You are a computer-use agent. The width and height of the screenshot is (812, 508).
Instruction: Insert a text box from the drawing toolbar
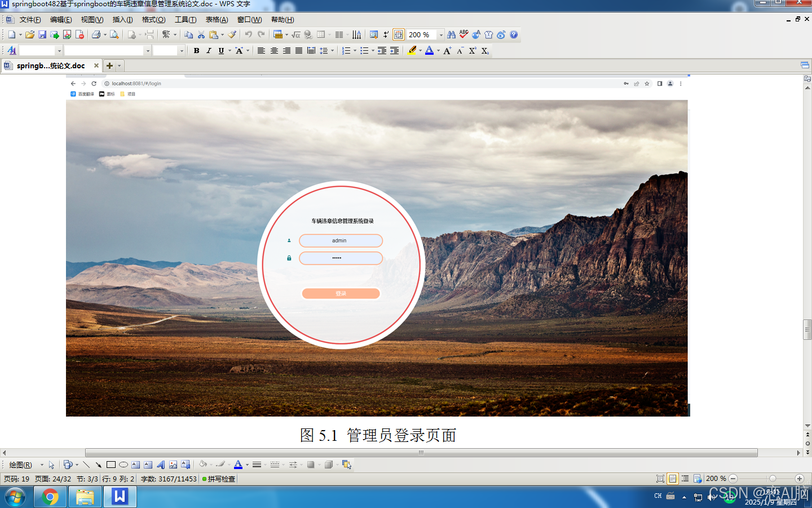click(136, 465)
